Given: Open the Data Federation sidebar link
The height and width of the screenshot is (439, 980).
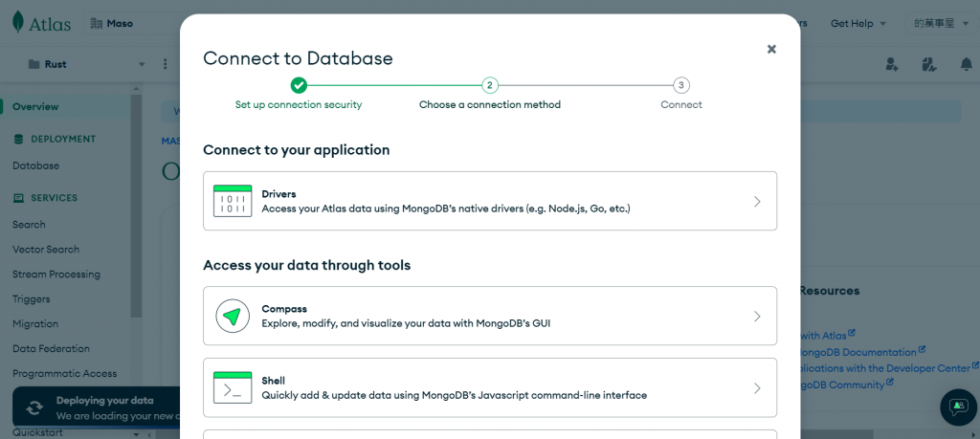Looking at the screenshot, I should pyautogui.click(x=51, y=349).
